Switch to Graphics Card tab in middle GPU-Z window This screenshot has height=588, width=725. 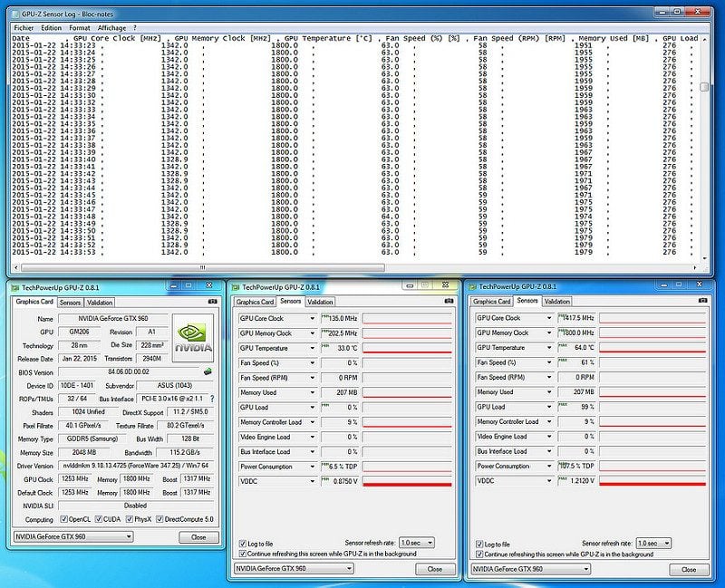[x=255, y=303]
